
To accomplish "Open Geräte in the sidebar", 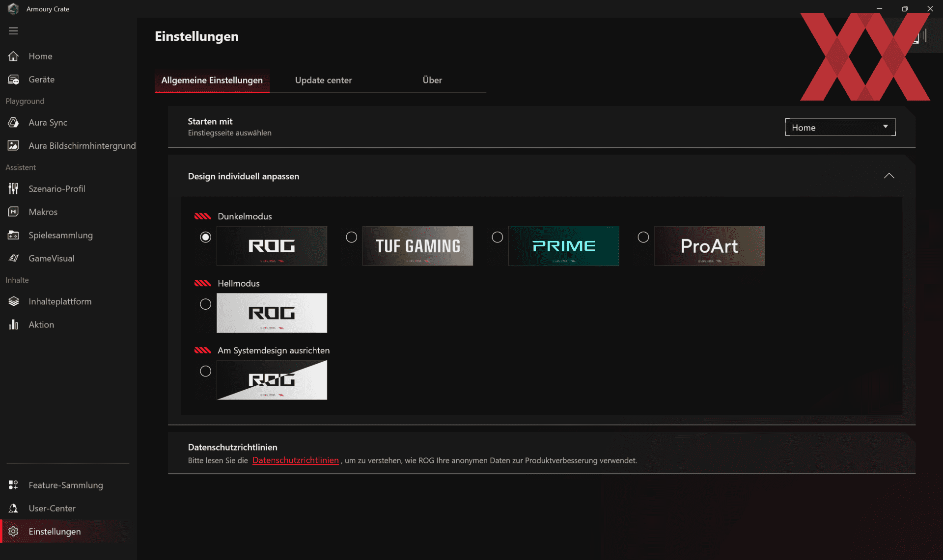I will click(42, 80).
